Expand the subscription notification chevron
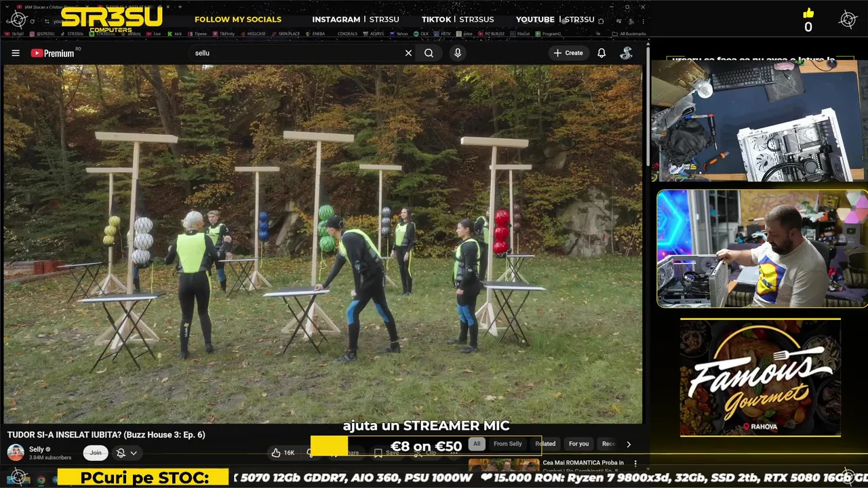This screenshot has width=868, height=488. (x=134, y=453)
